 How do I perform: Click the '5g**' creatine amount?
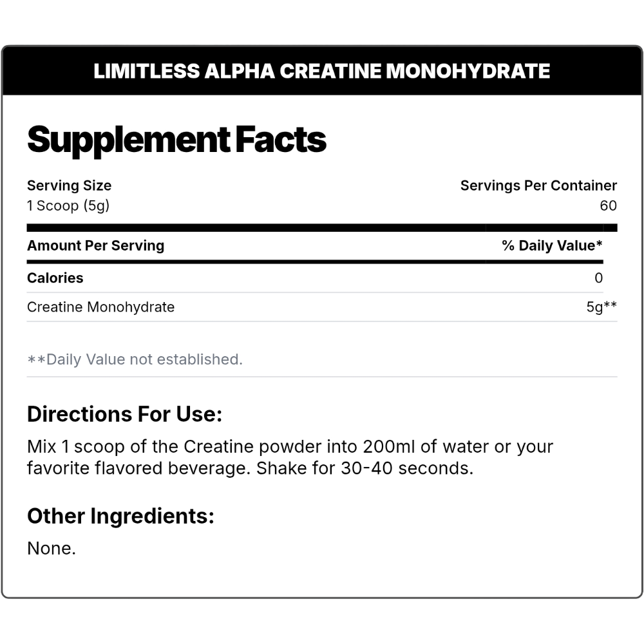601,307
